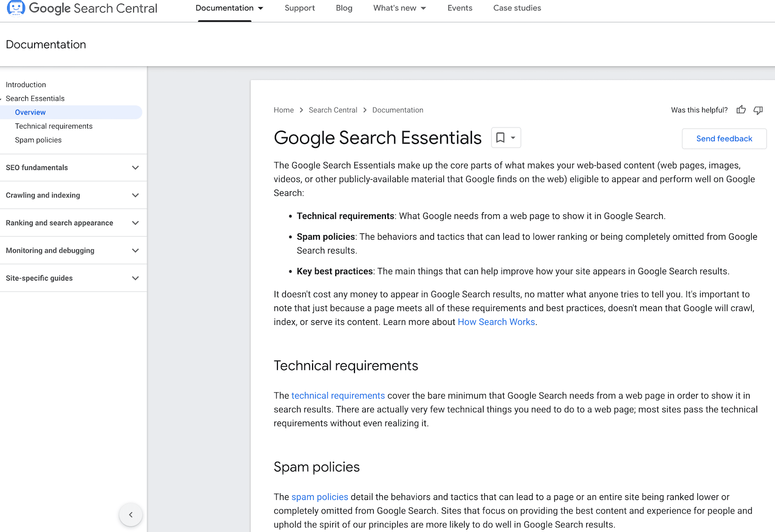
Task: Click Home in the breadcrumb
Action: 284,110
